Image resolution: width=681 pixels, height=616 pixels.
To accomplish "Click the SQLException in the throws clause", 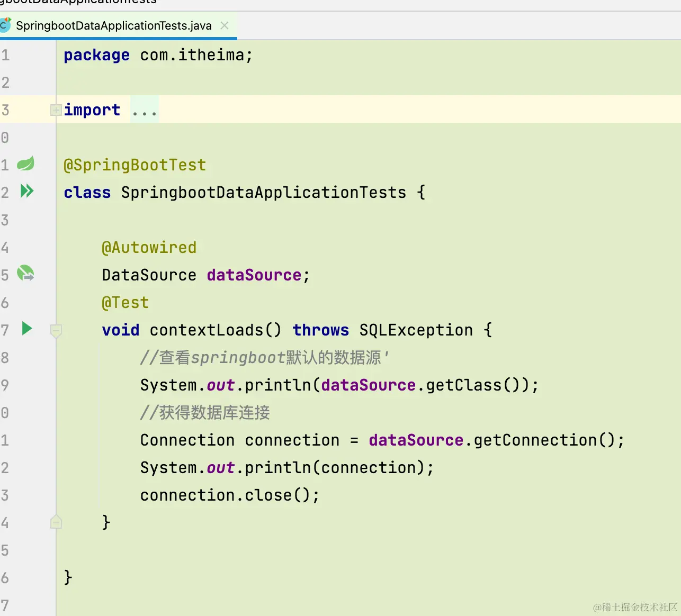I will point(416,330).
